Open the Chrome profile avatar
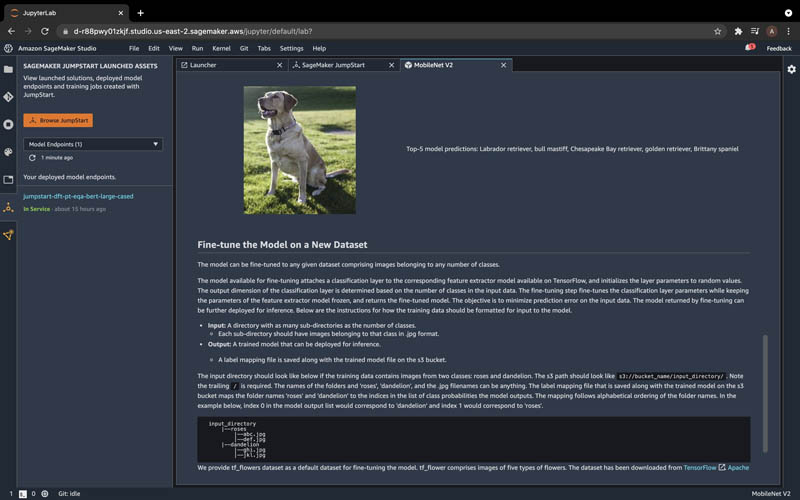Image resolution: width=800 pixels, height=500 pixels. point(772,31)
